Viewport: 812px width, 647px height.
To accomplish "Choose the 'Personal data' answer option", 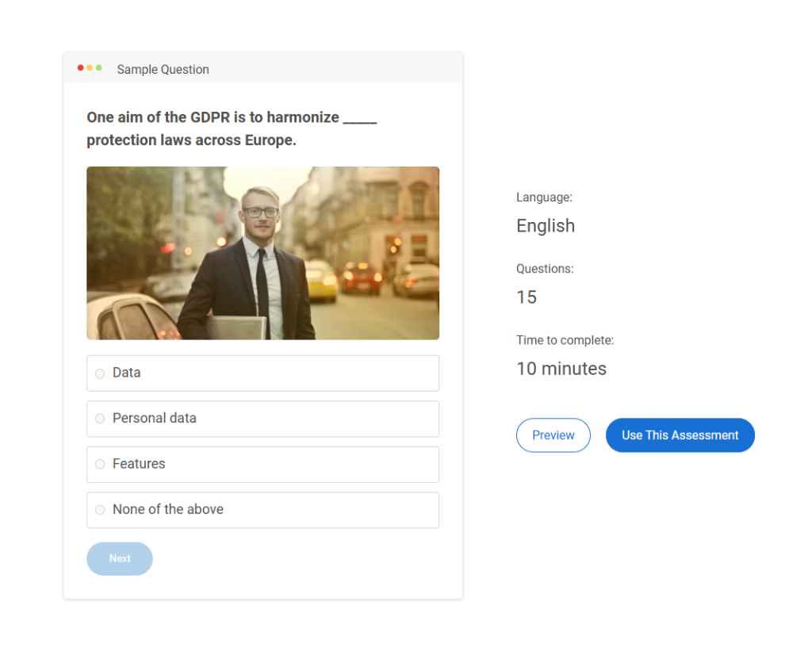I will click(x=100, y=419).
